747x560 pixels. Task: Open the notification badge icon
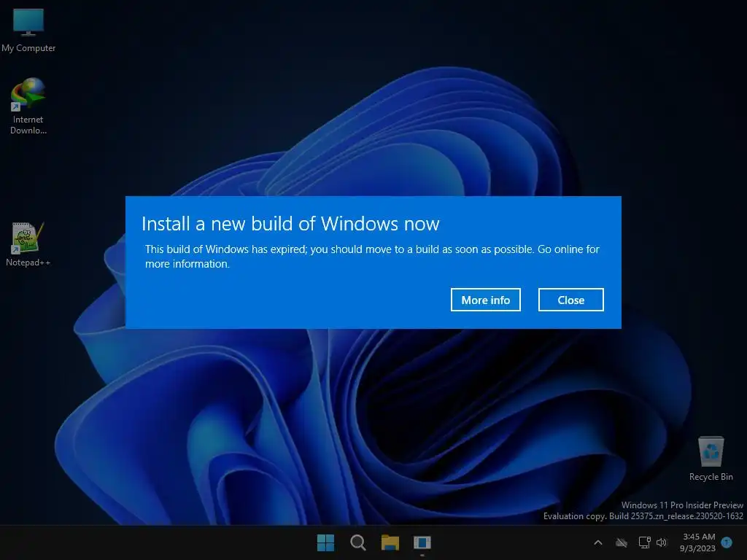point(727,542)
